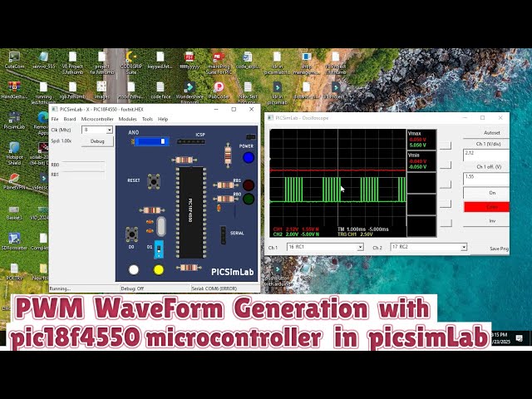This screenshot has height=399, width=532.
Task: Click the red Color swatch for channel 1
Action: point(486,207)
